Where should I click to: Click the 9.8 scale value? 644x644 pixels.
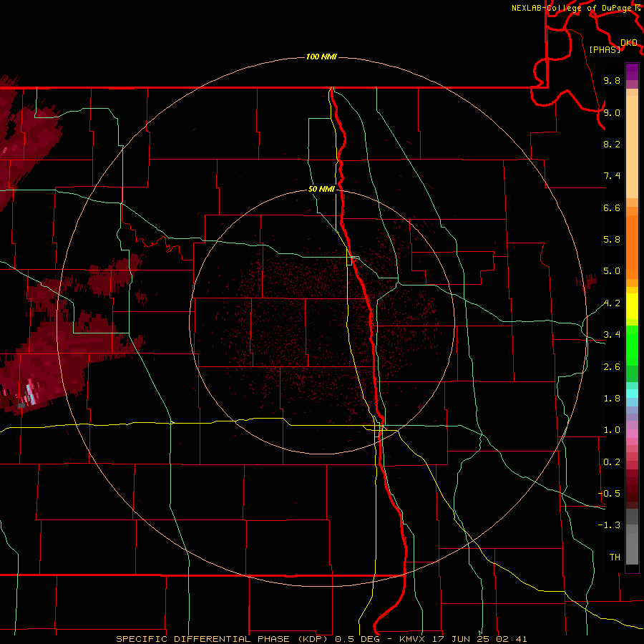click(x=612, y=80)
